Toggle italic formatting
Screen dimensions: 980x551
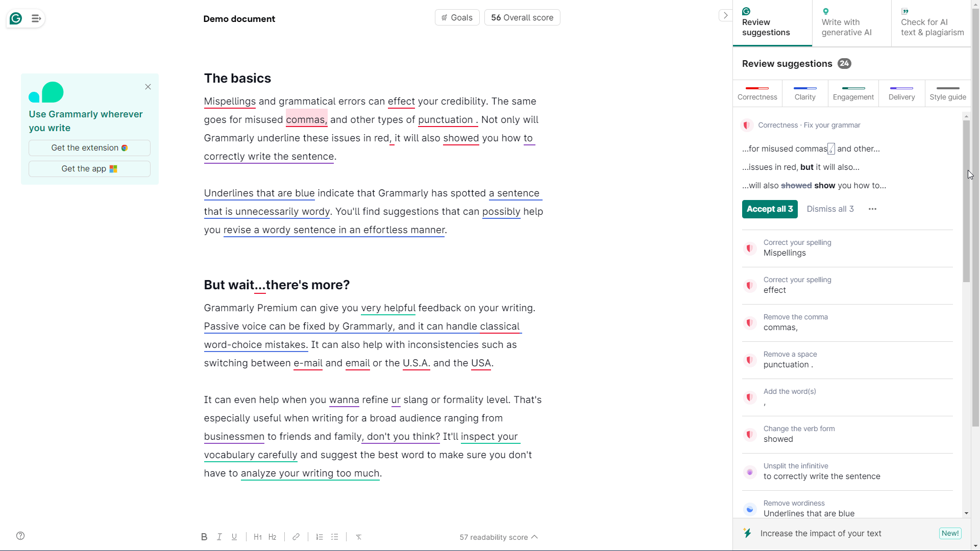pyautogui.click(x=219, y=537)
